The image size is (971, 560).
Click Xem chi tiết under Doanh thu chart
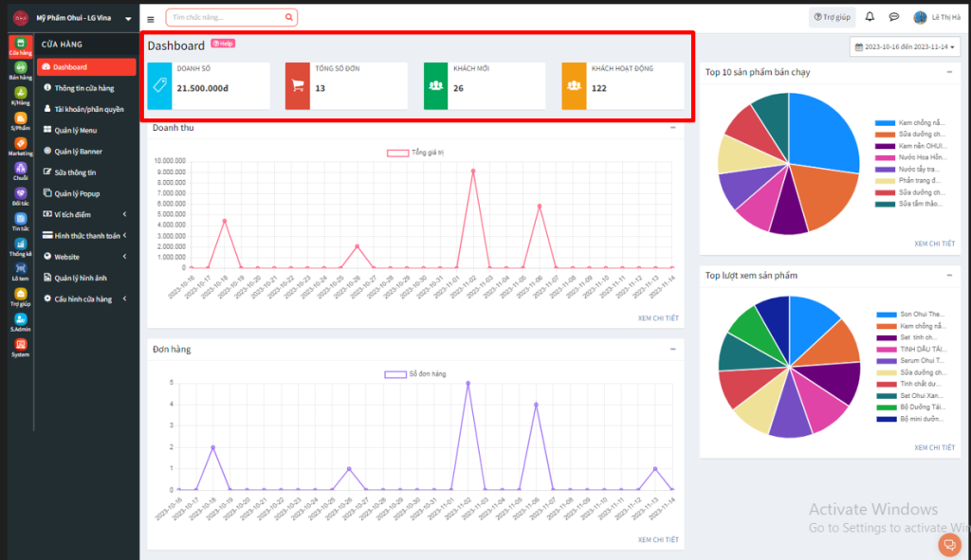(x=657, y=318)
